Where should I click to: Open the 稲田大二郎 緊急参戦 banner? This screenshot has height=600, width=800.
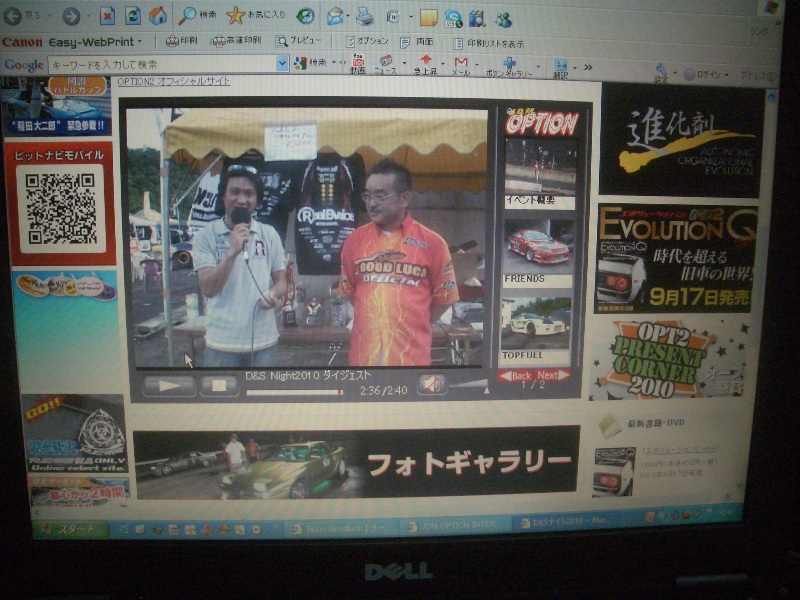pos(56,106)
